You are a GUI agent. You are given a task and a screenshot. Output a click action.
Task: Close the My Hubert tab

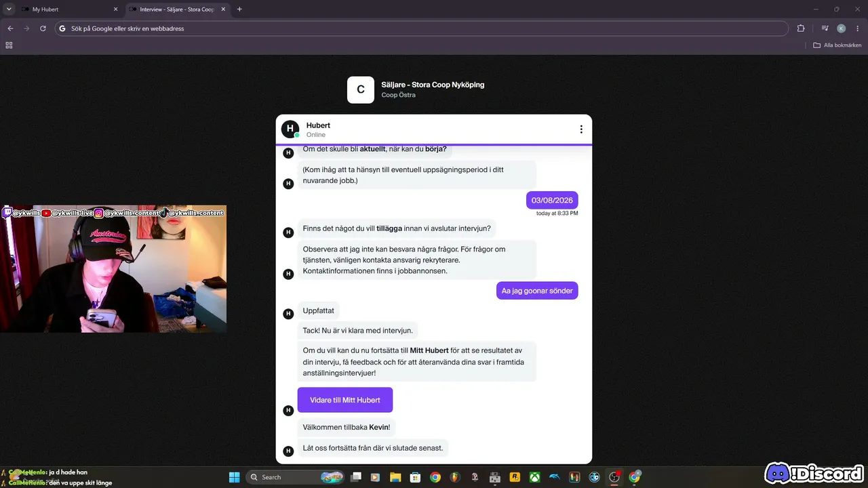115,9
